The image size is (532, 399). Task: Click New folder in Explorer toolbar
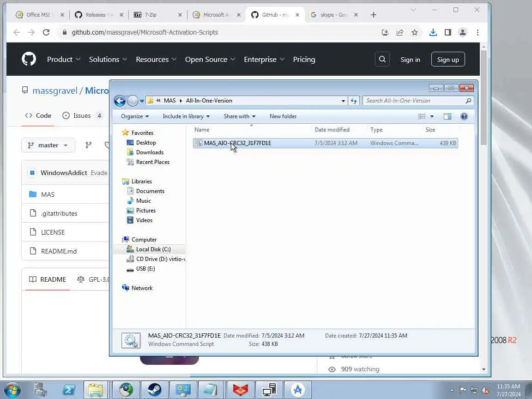point(283,116)
